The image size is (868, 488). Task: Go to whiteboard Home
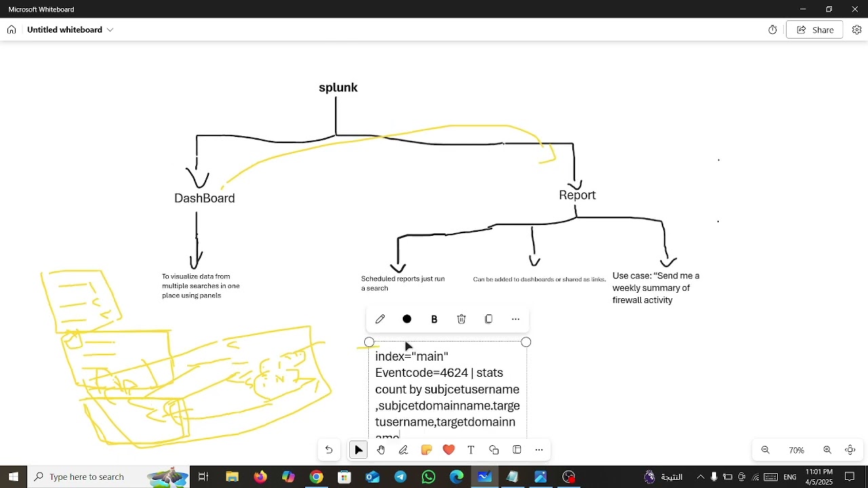coord(12,30)
